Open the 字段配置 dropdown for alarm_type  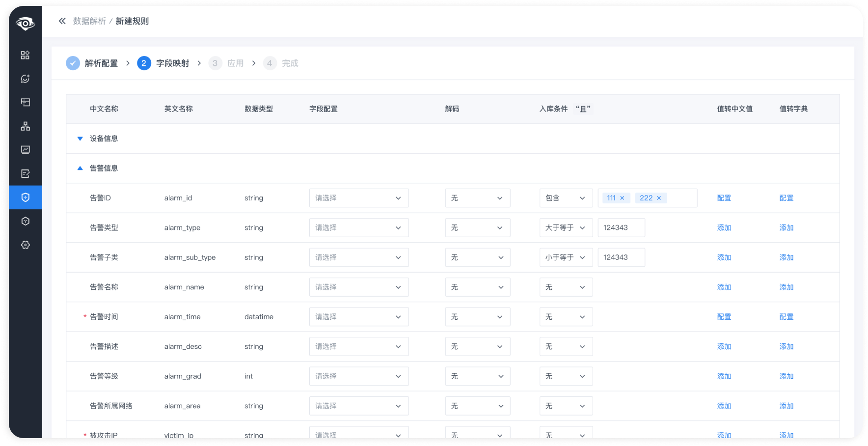(x=359, y=227)
